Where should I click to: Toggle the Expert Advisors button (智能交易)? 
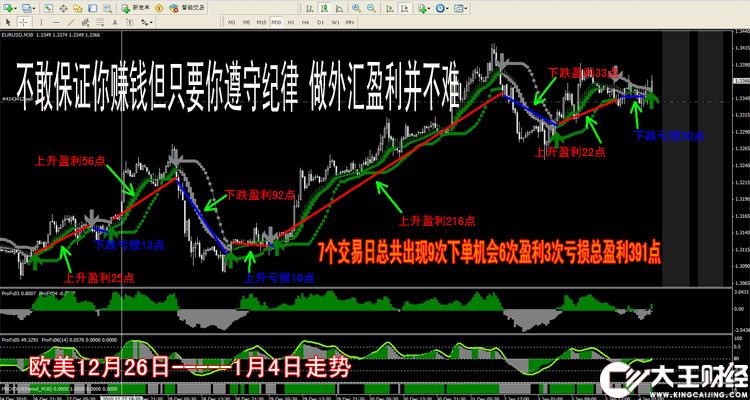[x=187, y=8]
